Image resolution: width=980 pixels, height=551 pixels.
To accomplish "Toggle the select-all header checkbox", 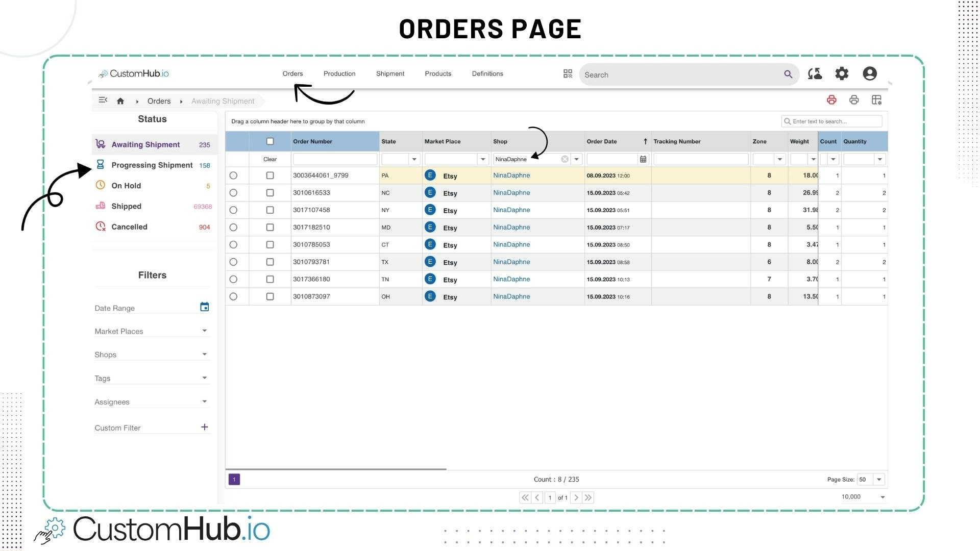I will click(270, 141).
